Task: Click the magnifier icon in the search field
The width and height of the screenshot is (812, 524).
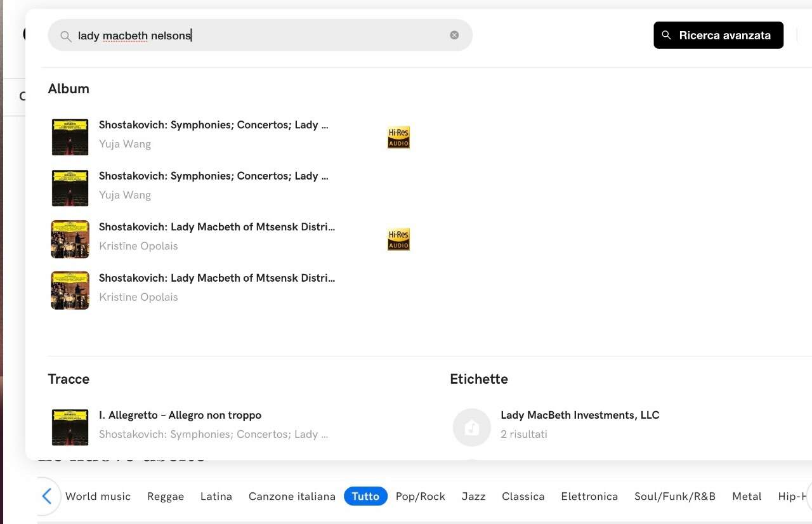Action: pyautogui.click(x=65, y=36)
